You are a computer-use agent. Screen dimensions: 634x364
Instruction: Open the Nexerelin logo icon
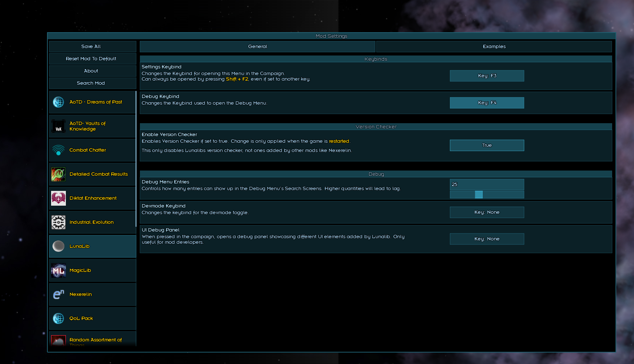tap(58, 294)
